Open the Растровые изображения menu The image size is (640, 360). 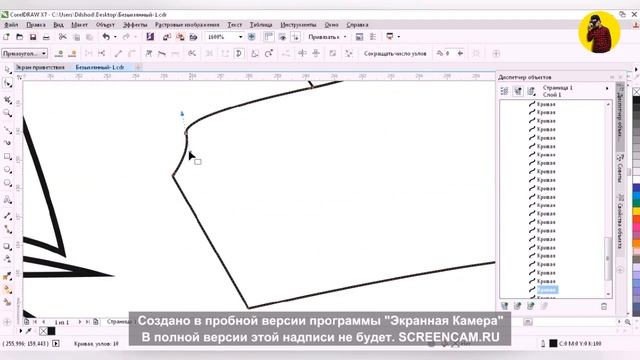pos(187,25)
